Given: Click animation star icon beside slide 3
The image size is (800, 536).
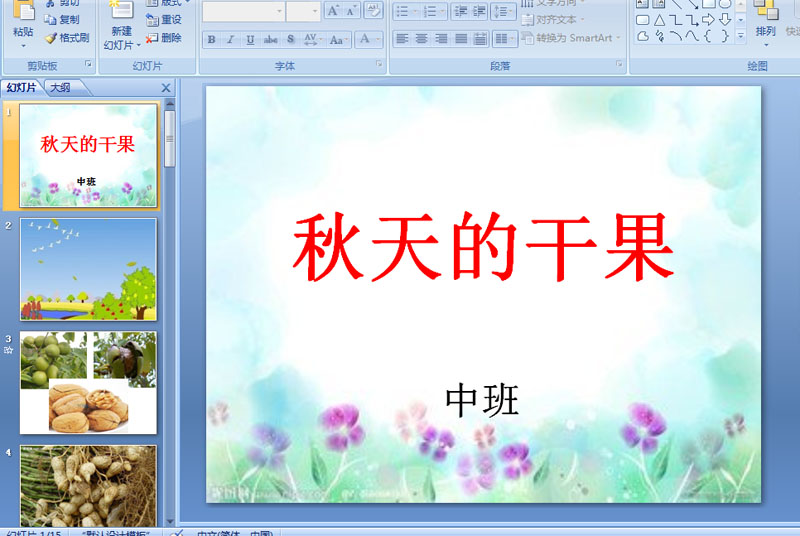Looking at the screenshot, I should pos(8,350).
